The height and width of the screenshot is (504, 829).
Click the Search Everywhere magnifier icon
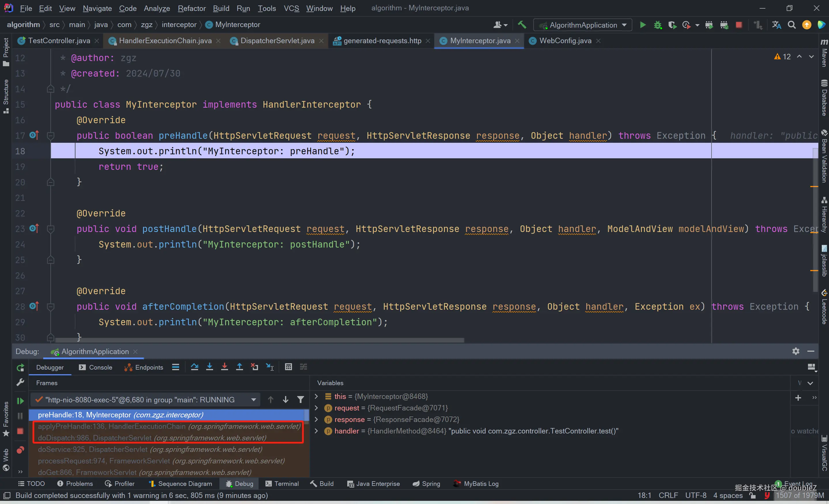tap(792, 25)
